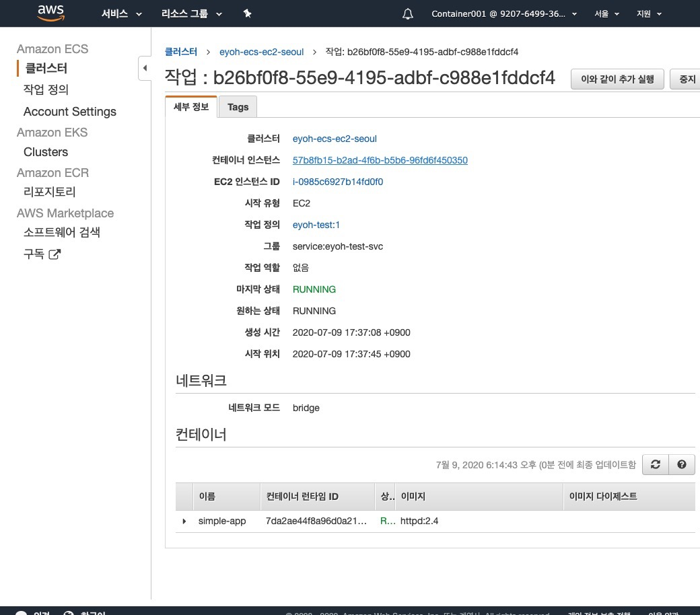Click the 이미지 다이제스트 column header
The width and height of the screenshot is (700, 615).
pos(629,497)
